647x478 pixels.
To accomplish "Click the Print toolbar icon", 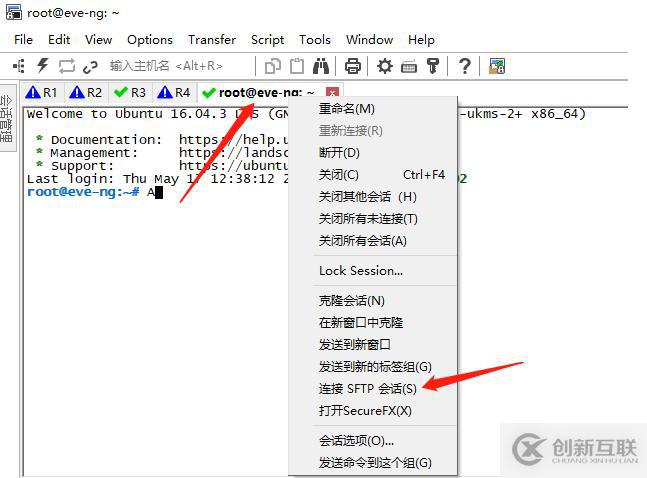I will 352,66.
